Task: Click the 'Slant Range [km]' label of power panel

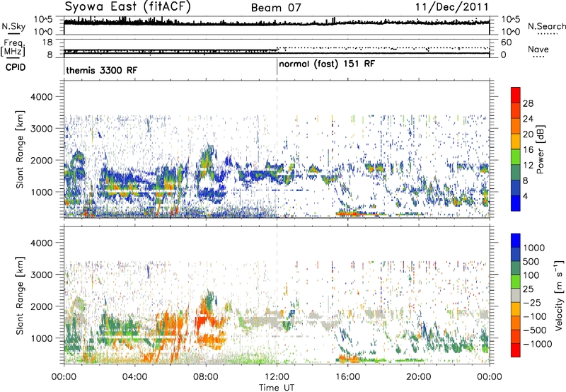Action: pos(20,149)
